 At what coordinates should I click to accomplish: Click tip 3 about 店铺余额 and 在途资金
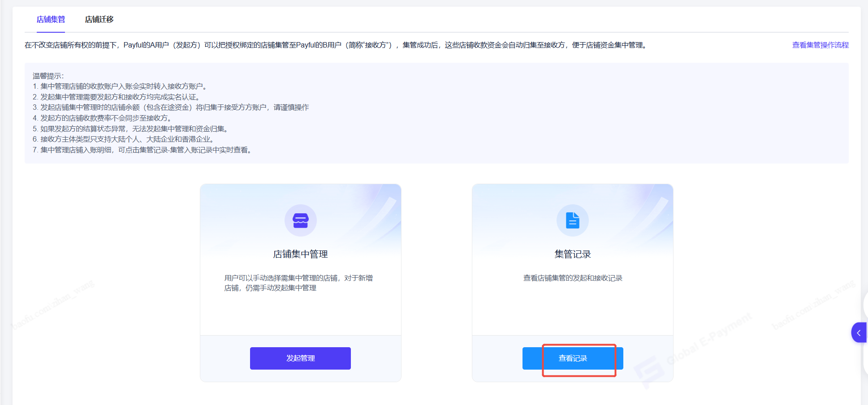tap(171, 108)
